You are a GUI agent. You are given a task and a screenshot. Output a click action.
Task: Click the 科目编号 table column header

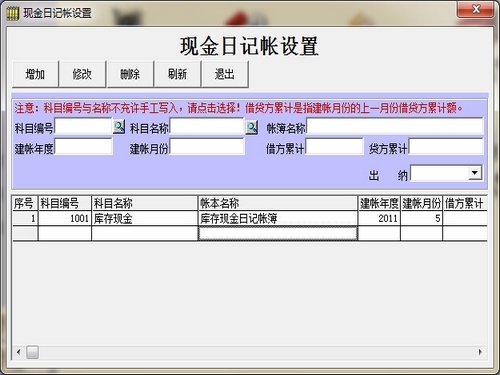[65, 203]
